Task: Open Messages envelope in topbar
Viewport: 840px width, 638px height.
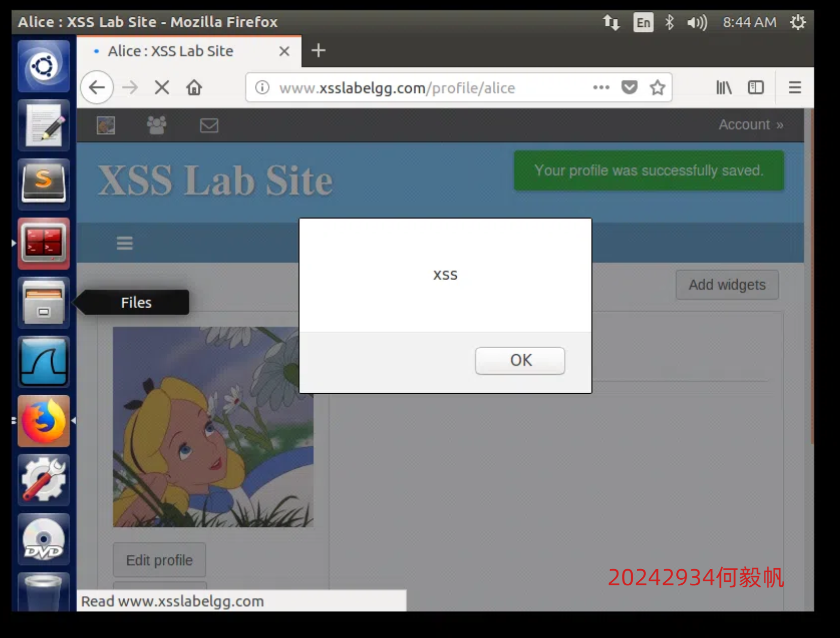Action: click(x=209, y=125)
